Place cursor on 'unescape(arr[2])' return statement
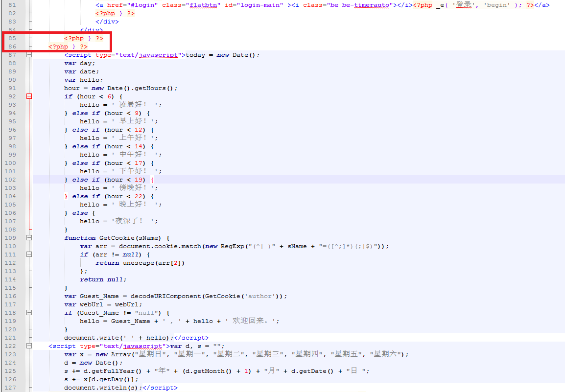Viewport: 565px width, 392px height. click(x=153, y=263)
